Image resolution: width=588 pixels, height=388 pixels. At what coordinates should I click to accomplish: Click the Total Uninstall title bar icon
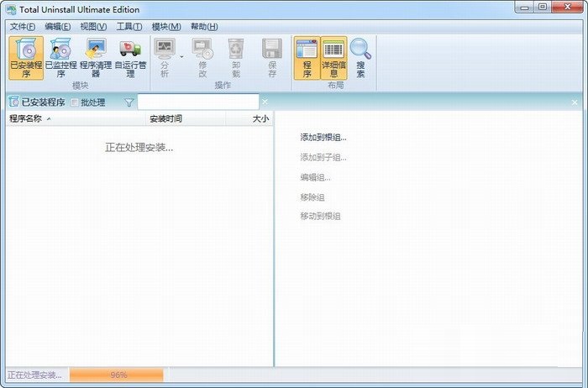[11, 10]
